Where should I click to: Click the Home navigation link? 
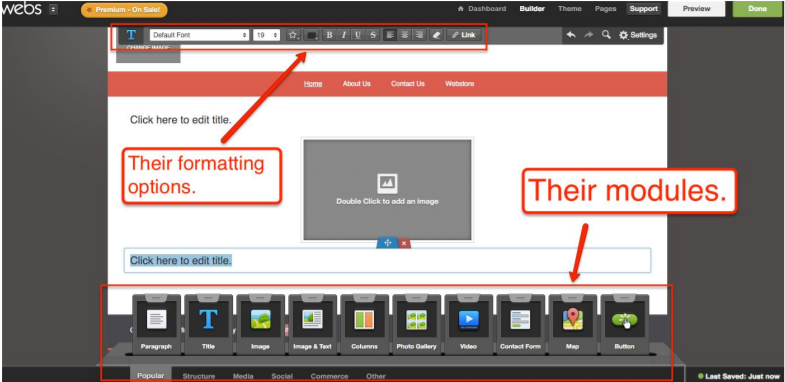click(x=313, y=84)
